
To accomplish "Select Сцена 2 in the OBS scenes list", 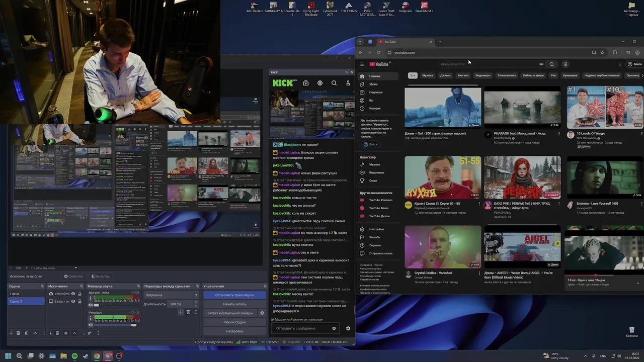I will pos(26,301).
